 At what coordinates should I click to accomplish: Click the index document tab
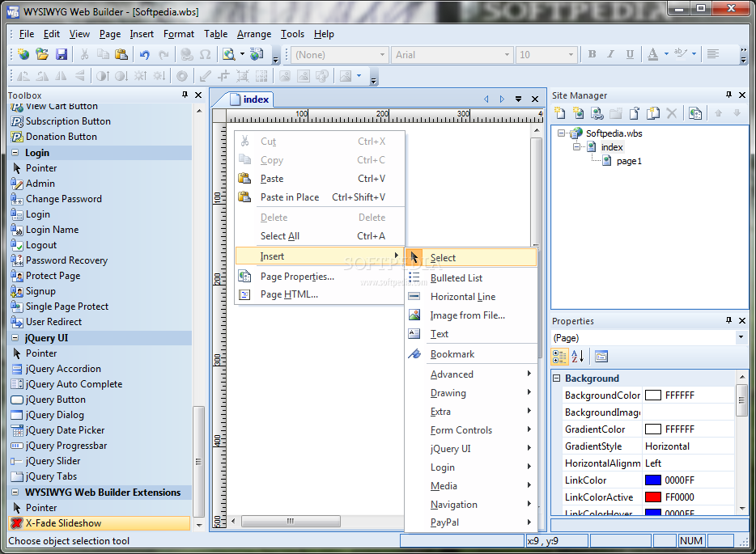250,99
